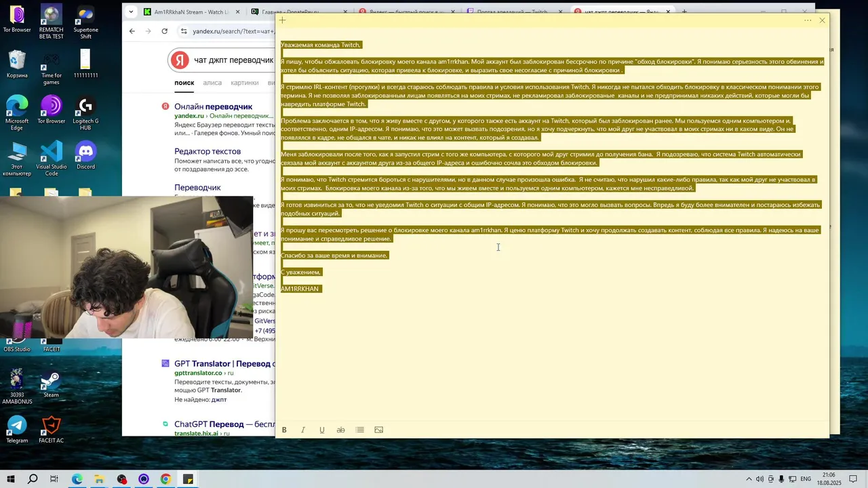Viewport: 868px width, 488px height.
Task: Click the 'С уважением,' line in note
Action: click(301, 272)
